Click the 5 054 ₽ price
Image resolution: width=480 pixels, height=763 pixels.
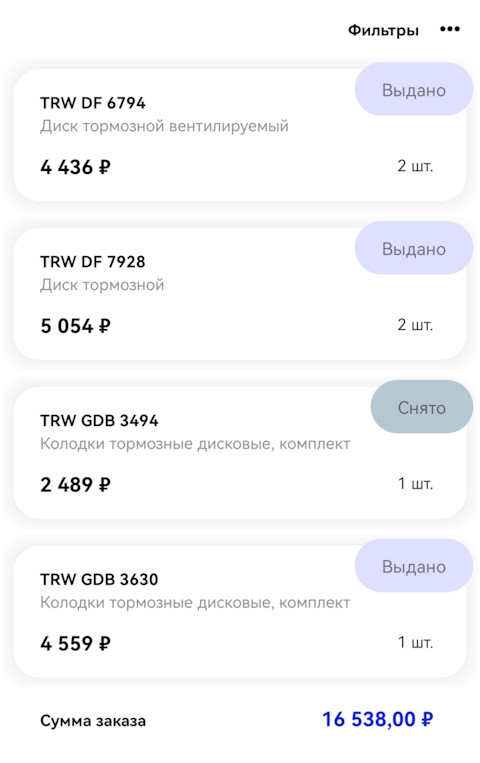[x=75, y=326]
